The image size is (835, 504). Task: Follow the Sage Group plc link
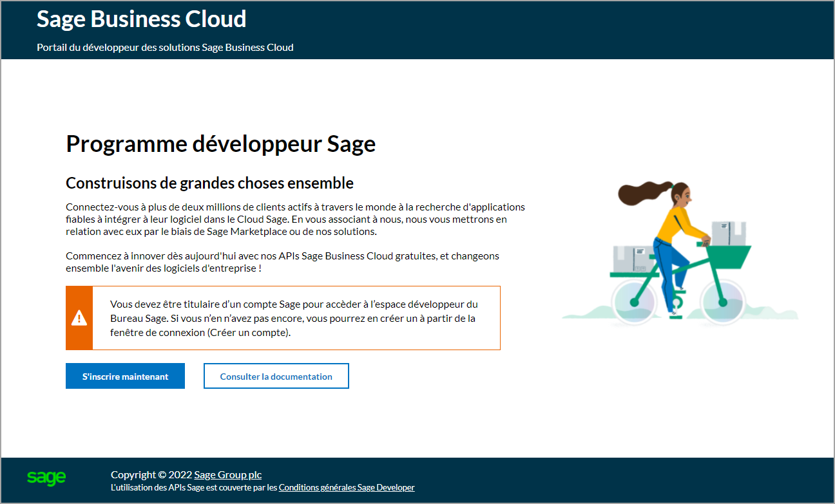228,474
